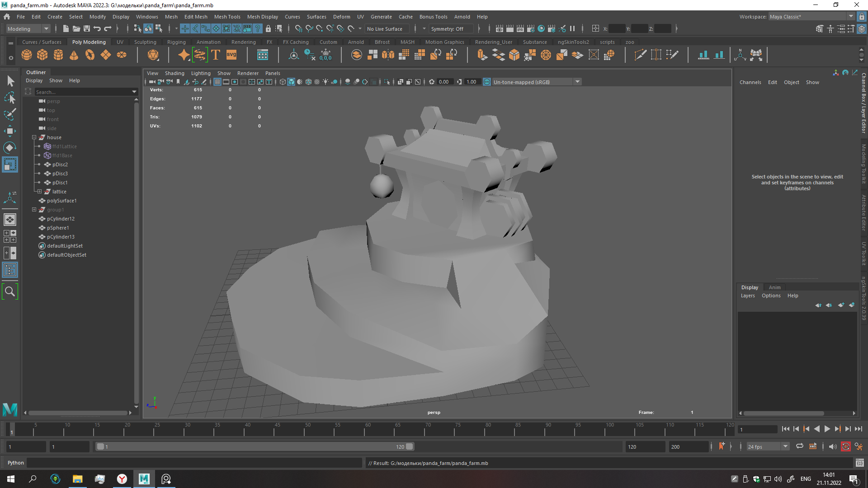Click the polygon cube shelf icon
Viewport: 868px width, 488px height.
[x=42, y=55]
